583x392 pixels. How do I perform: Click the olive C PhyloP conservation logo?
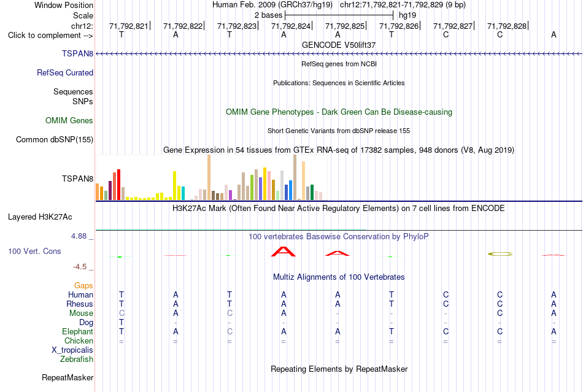click(500, 254)
